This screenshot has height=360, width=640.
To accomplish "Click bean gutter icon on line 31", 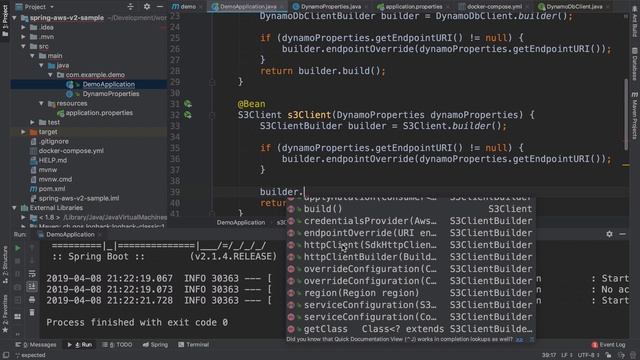I will click(x=187, y=104).
